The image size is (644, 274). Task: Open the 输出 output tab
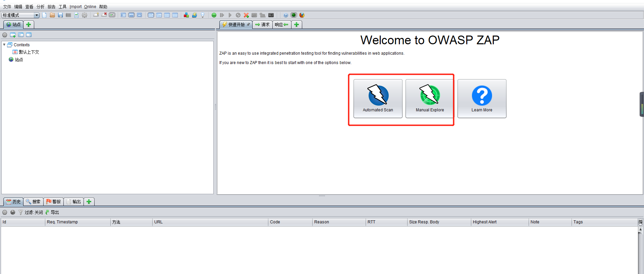(73, 202)
